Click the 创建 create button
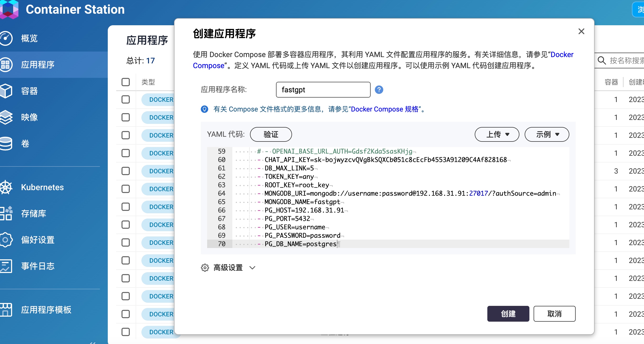Screen dimensions: 644x344 [508, 313]
